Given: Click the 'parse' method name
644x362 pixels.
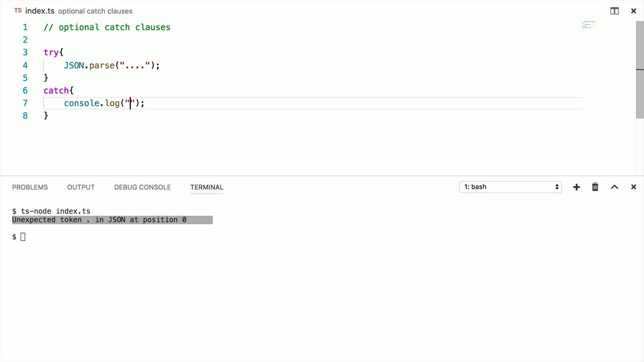Looking at the screenshot, I should tap(102, 65).
